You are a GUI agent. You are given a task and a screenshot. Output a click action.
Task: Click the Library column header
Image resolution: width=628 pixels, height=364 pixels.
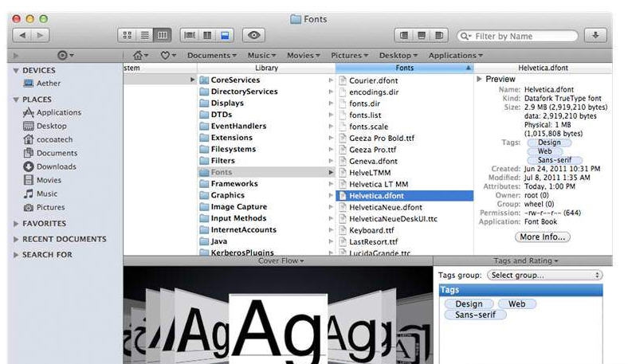coord(267,68)
